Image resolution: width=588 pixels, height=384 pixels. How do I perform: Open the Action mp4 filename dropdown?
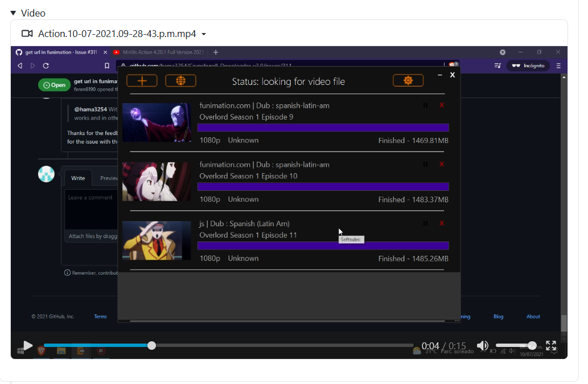[203, 34]
